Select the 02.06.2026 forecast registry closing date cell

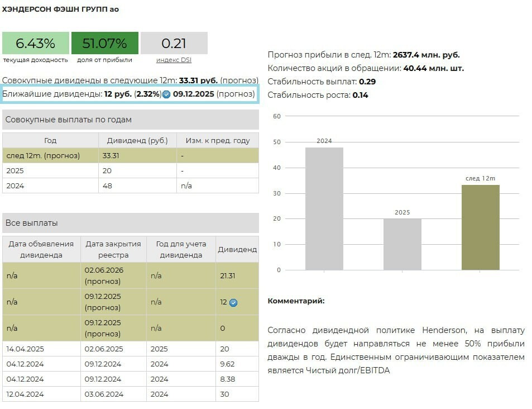click(x=104, y=275)
